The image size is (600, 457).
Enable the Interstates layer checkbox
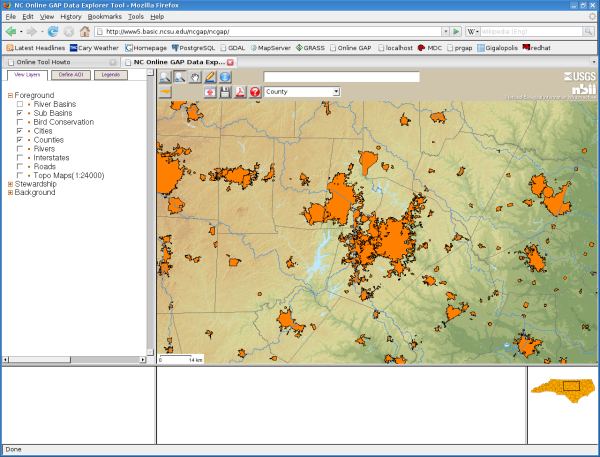(x=20, y=158)
